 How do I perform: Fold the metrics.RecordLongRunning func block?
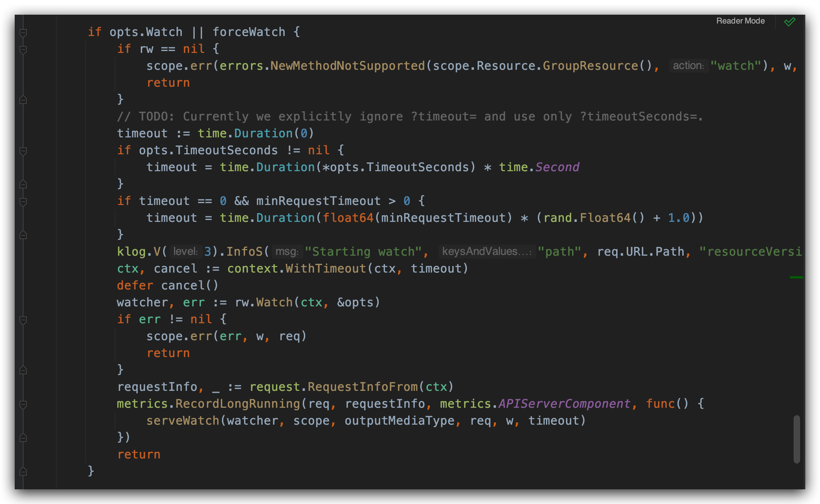23,404
